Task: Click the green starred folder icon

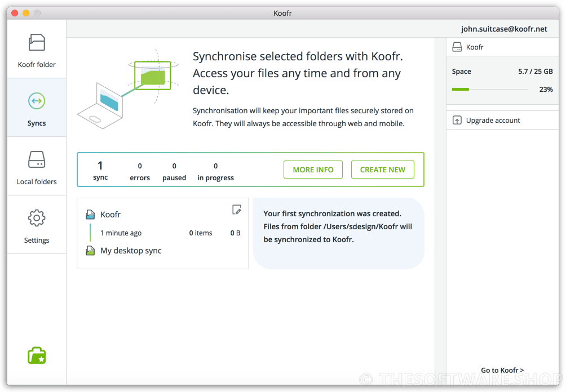Action: click(x=37, y=355)
